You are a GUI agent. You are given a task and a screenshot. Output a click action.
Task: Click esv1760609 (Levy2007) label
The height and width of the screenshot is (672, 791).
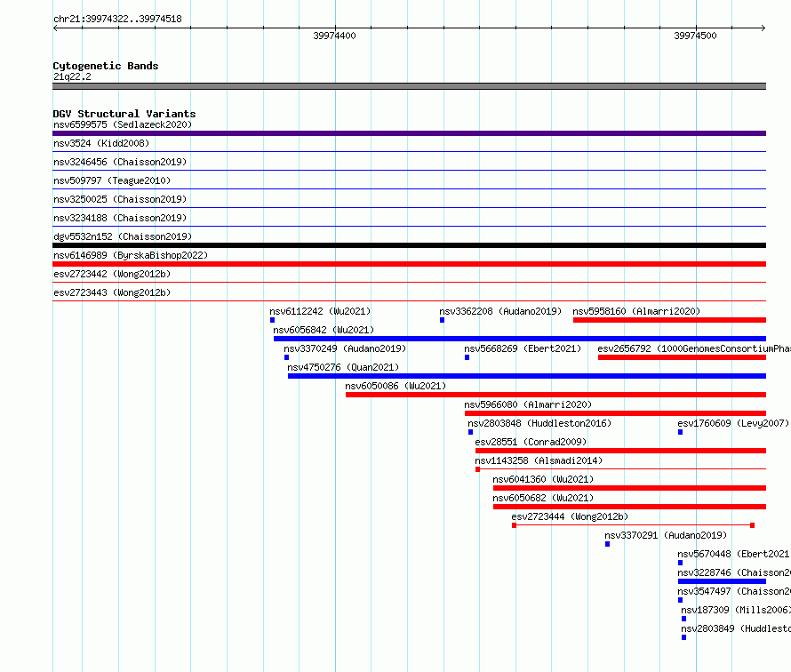click(x=733, y=423)
